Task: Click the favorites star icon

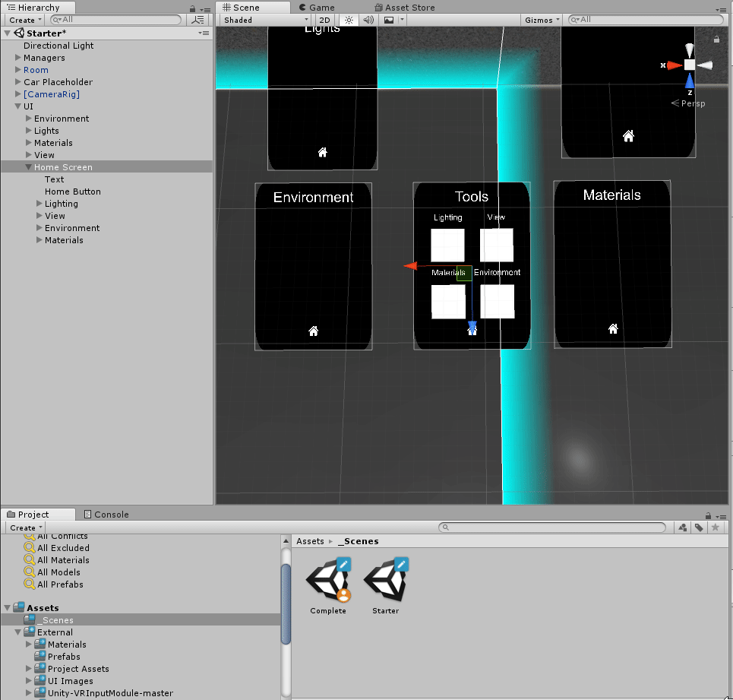Action: 716,527
